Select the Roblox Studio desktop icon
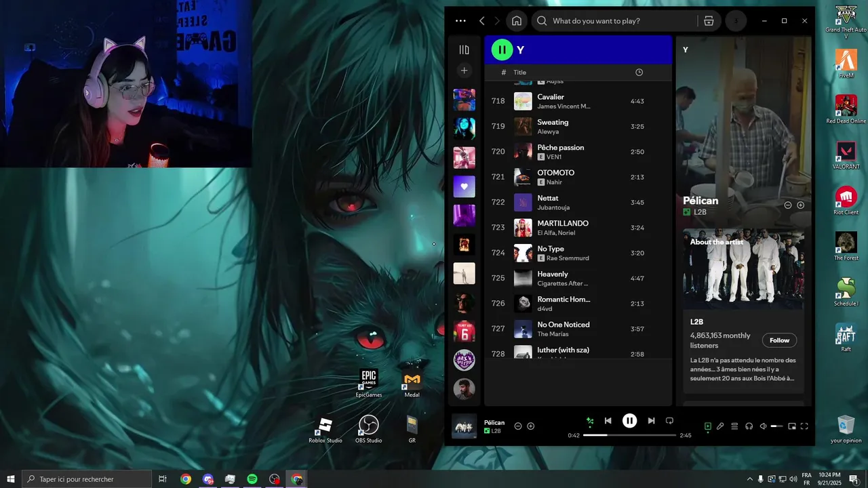This screenshot has height=488, width=868. (x=325, y=430)
